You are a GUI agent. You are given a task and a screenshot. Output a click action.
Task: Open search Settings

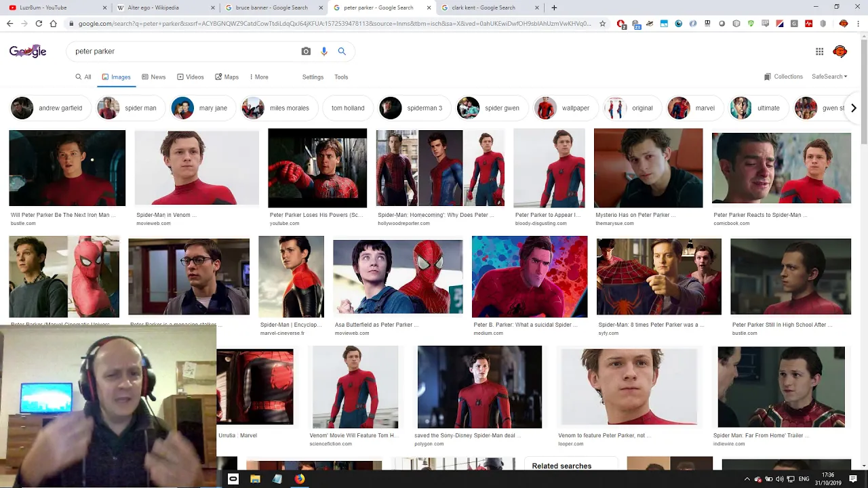313,77
